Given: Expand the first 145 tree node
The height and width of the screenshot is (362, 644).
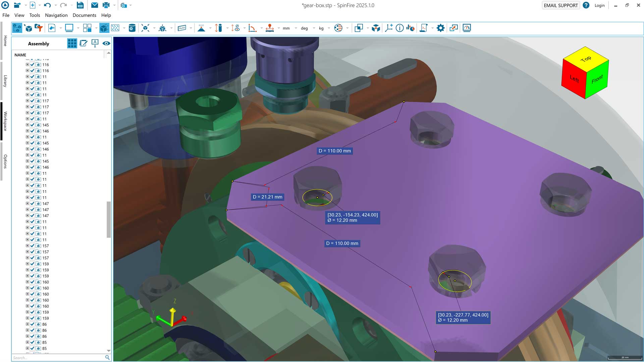Looking at the screenshot, I should [x=27, y=125].
